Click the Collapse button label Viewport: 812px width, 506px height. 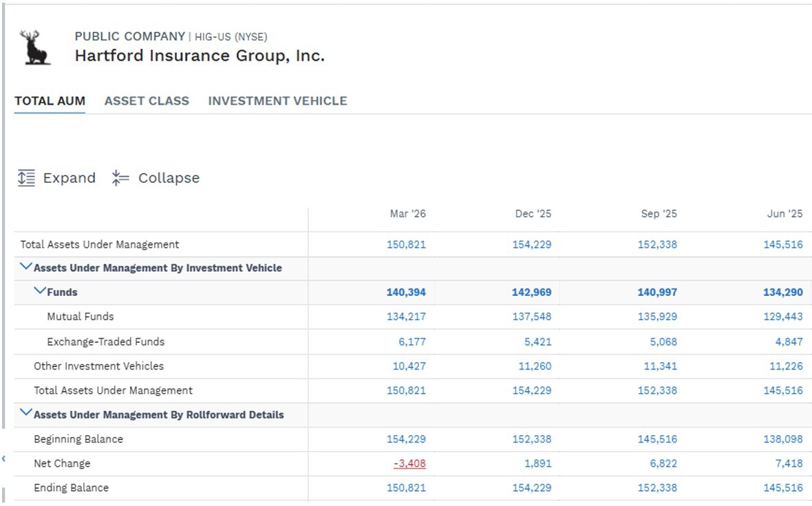pos(169,178)
